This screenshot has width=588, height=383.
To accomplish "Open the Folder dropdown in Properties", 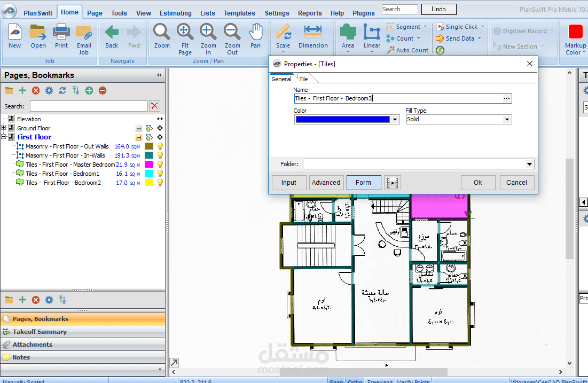I will pos(529,164).
